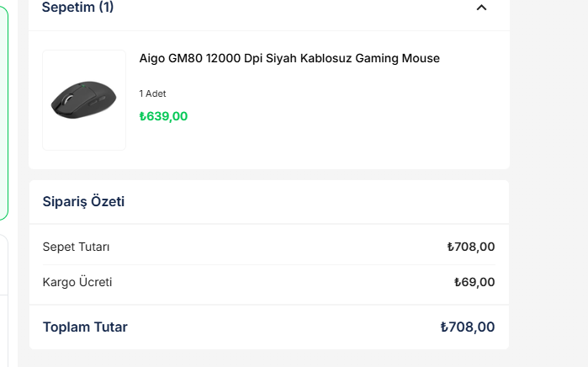Screen dimensions: 588x367
Task: Click the green-bordered panel on the left edge
Action: click(x=3, y=109)
